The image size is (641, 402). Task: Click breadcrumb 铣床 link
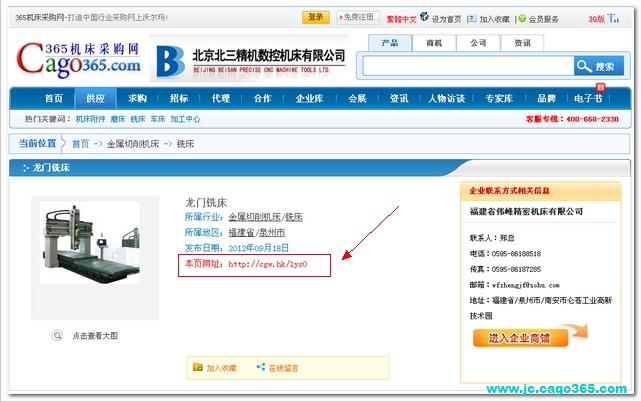[x=185, y=144]
